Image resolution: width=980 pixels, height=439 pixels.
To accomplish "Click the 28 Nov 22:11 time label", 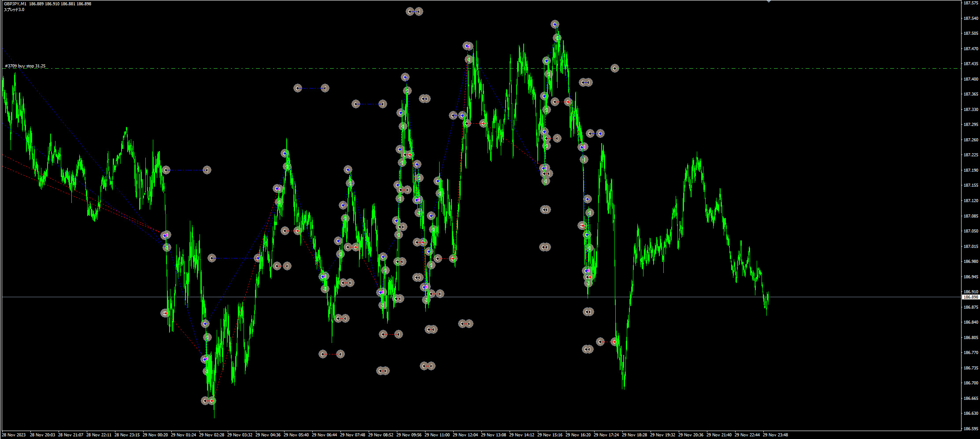I will [99, 435].
